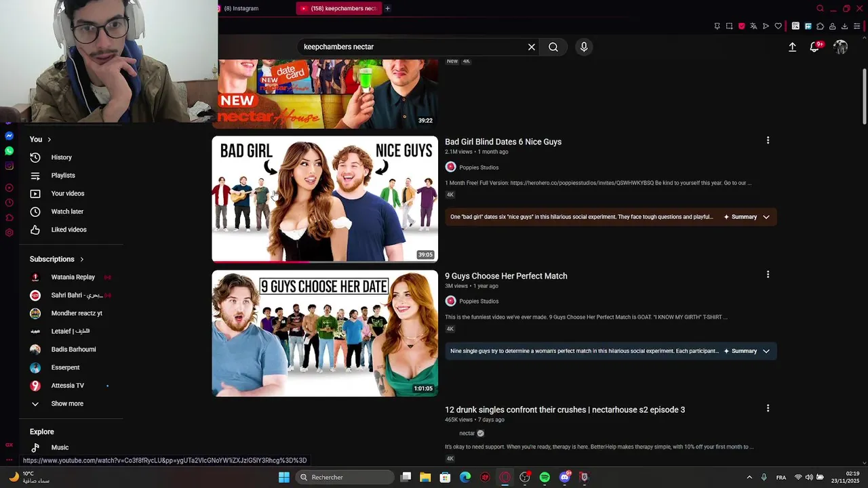Open browser downloads icon

tap(844, 26)
